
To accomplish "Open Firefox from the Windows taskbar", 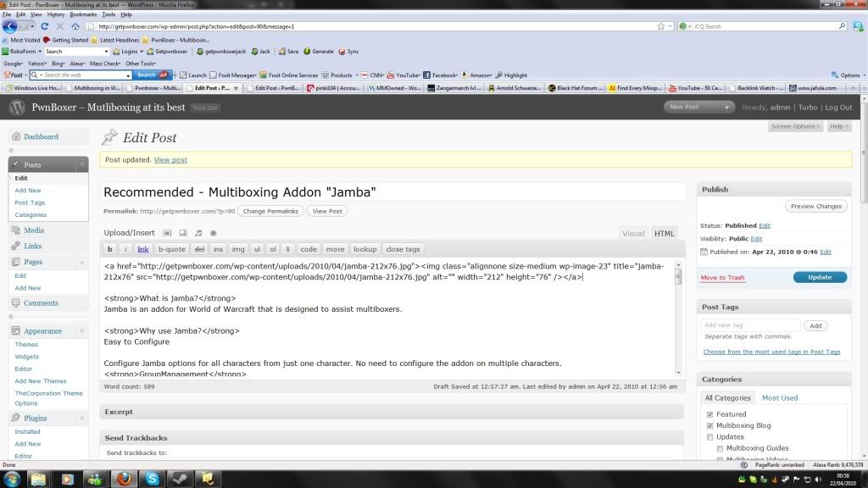I will (x=124, y=479).
